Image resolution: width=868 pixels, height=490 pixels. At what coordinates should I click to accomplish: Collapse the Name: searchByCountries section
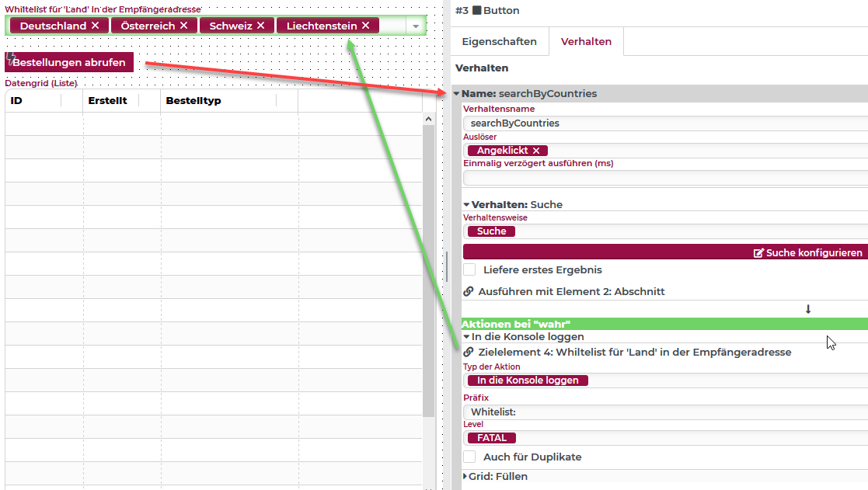coord(456,93)
